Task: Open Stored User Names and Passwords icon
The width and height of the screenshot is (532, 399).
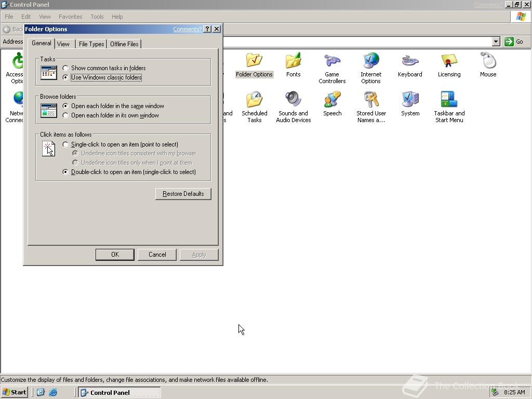Action: [x=371, y=107]
